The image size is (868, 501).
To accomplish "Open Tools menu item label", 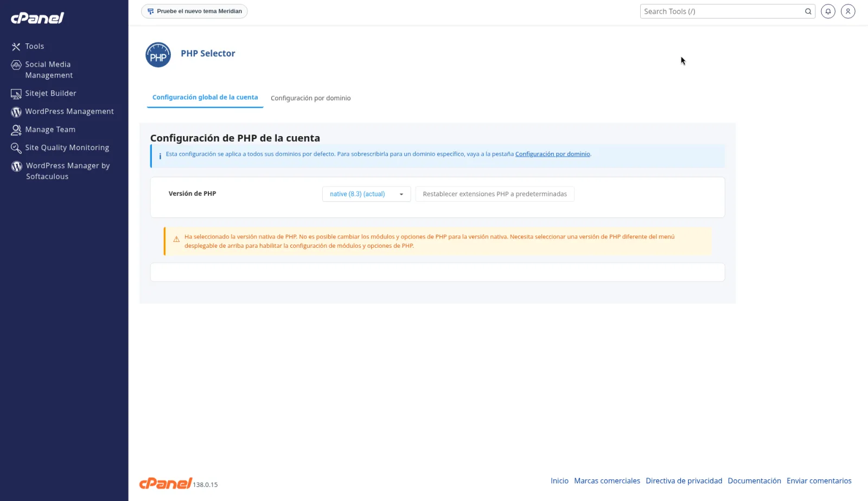I will point(35,47).
